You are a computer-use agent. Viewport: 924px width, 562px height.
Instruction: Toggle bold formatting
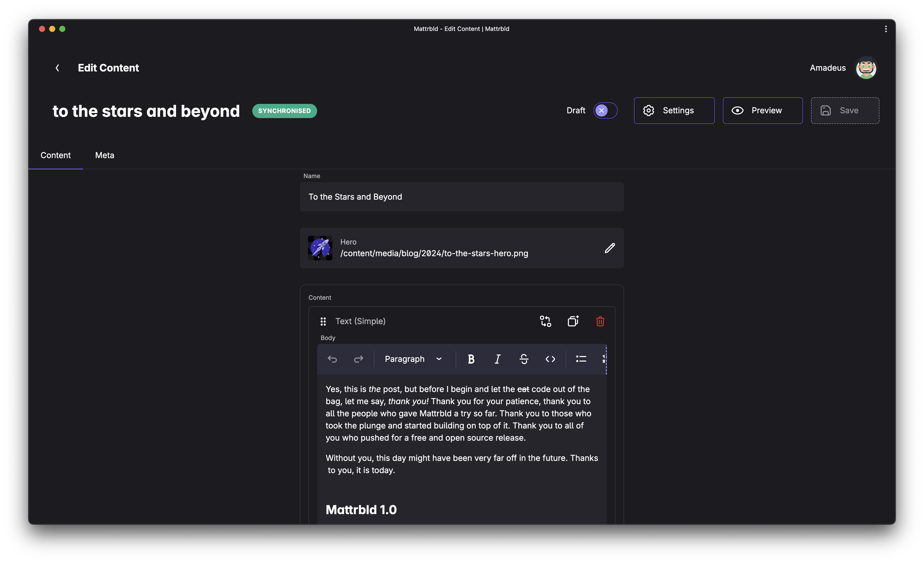(471, 359)
